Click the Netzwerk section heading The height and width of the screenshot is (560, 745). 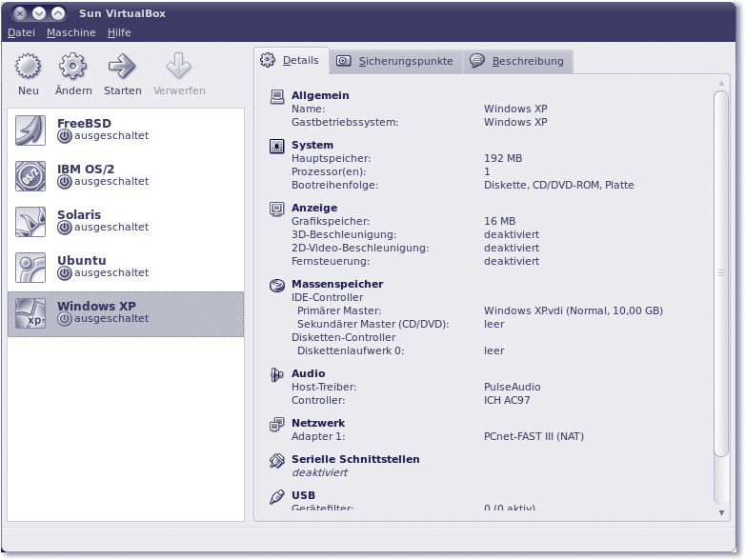(318, 423)
